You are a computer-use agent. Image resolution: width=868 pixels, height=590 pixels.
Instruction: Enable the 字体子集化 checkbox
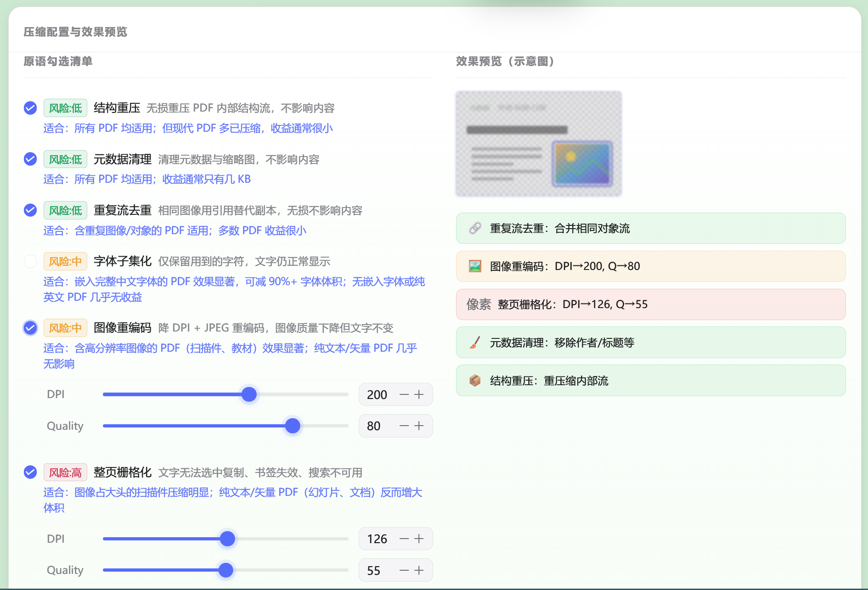pyautogui.click(x=30, y=261)
